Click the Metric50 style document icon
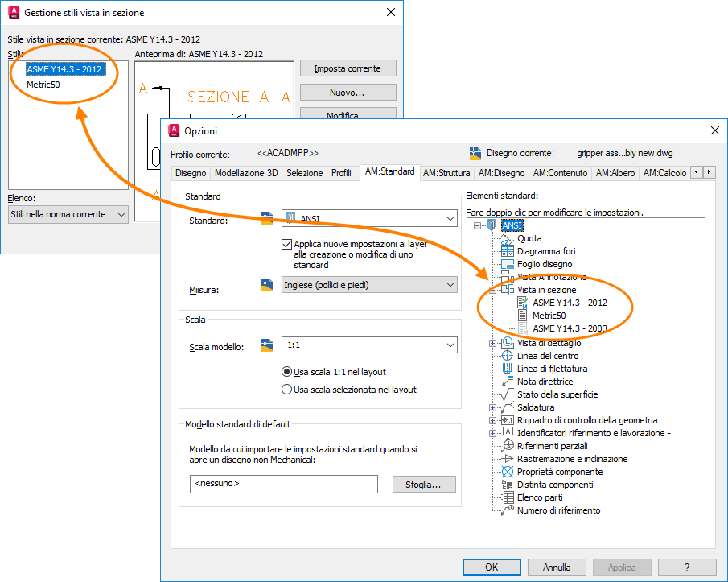This screenshot has width=728, height=582. pyautogui.click(x=522, y=316)
